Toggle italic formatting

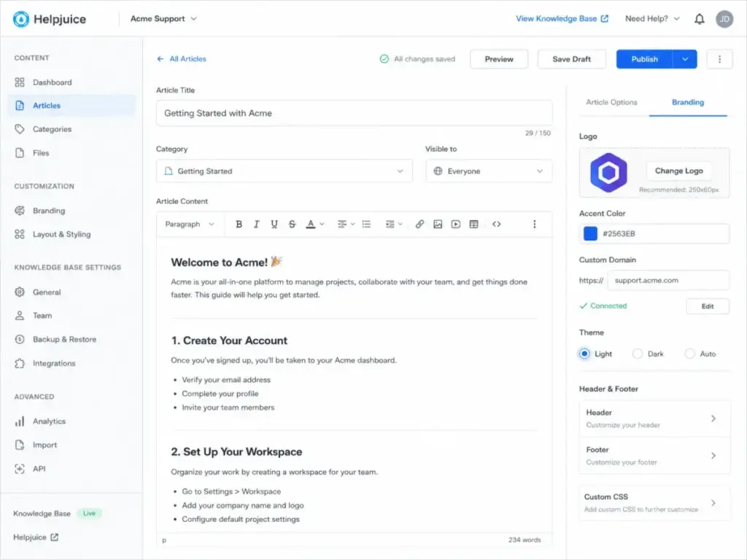pyautogui.click(x=256, y=225)
